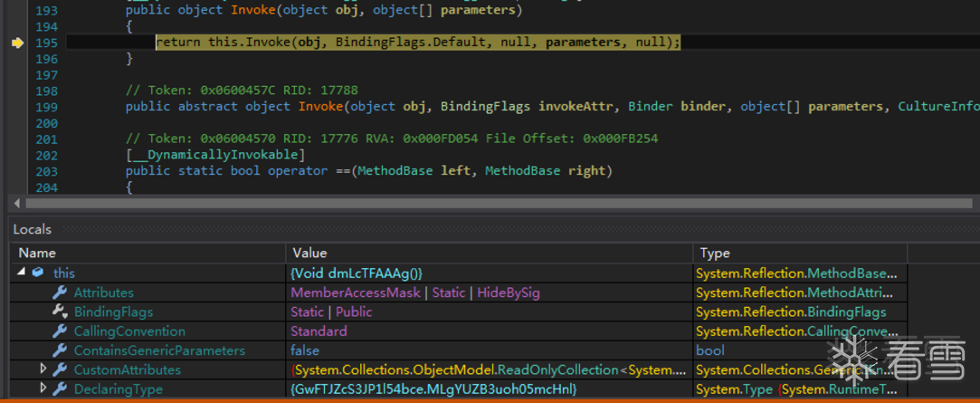Viewport: 980px width, 403px height.
Task: Click the wrench icon next to Attributes
Action: pos(60,293)
